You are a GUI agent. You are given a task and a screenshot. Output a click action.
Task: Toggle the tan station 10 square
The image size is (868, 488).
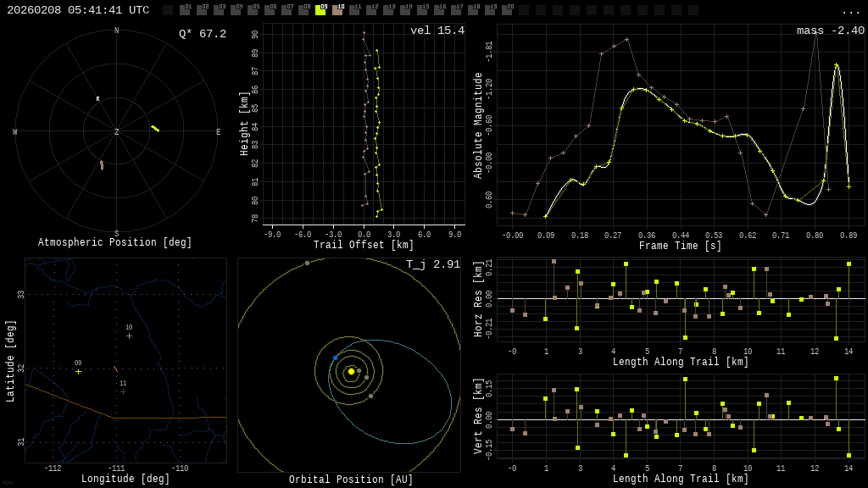[337, 10]
